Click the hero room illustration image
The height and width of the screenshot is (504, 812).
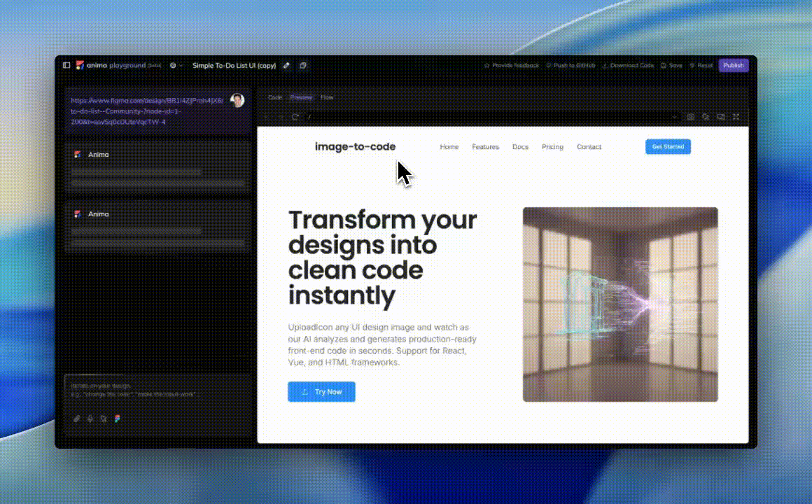[x=620, y=304]
